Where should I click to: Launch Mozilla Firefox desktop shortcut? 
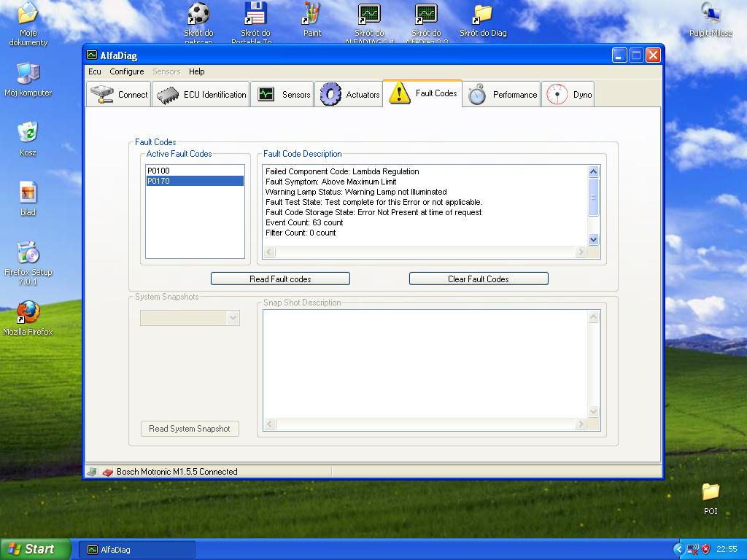pyautogui.click(x=28, y=312)
